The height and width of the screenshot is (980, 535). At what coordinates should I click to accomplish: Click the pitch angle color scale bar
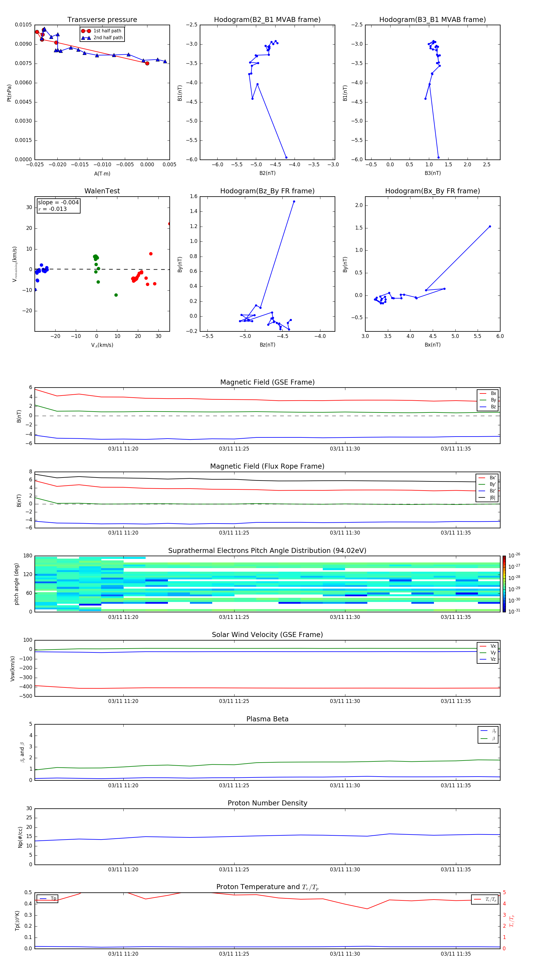pyautogui.click(x=504, y=584)
